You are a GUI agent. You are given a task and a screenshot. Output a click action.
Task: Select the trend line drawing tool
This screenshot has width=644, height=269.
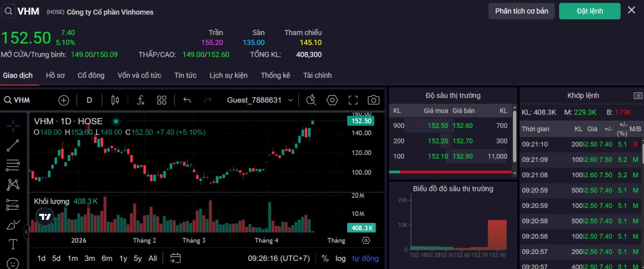(13, 145)
